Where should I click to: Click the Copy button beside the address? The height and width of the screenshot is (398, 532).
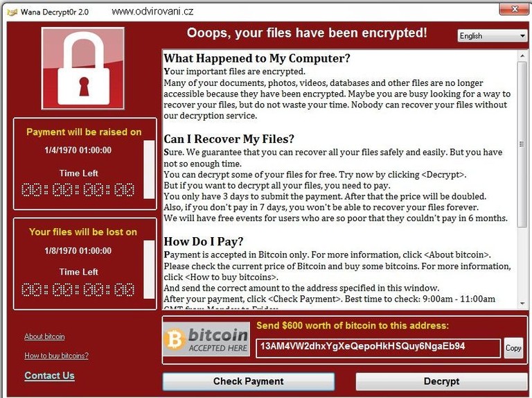(x=513, y=348)
